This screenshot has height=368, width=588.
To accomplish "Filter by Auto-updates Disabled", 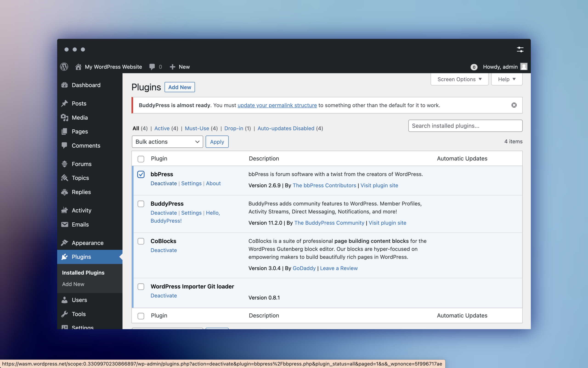I will point(286,128).
